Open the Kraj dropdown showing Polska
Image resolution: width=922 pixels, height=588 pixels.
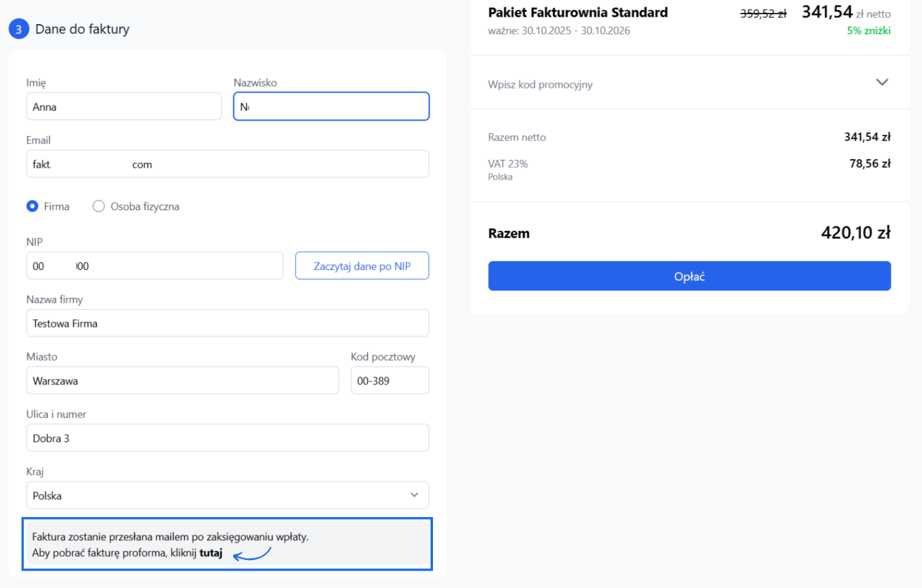click(227, 495)
